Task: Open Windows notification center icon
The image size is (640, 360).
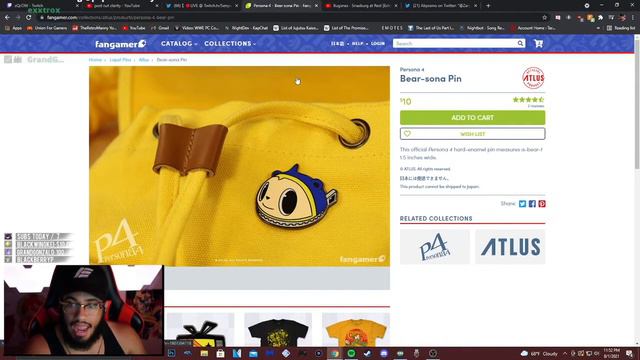Action: (629, 353)
